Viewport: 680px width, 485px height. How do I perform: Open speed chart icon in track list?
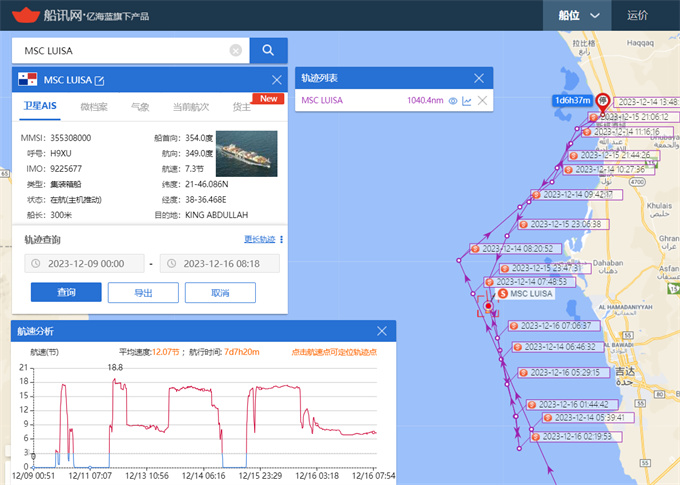click(x=467, y=100)
